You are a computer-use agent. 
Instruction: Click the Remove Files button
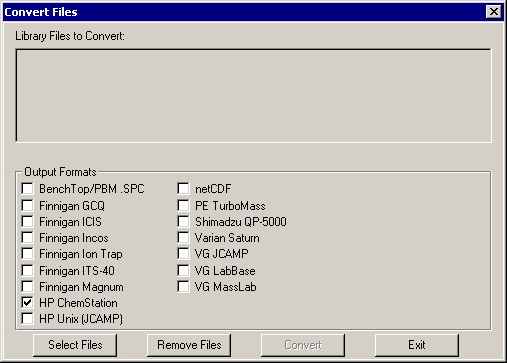[189, 345]
